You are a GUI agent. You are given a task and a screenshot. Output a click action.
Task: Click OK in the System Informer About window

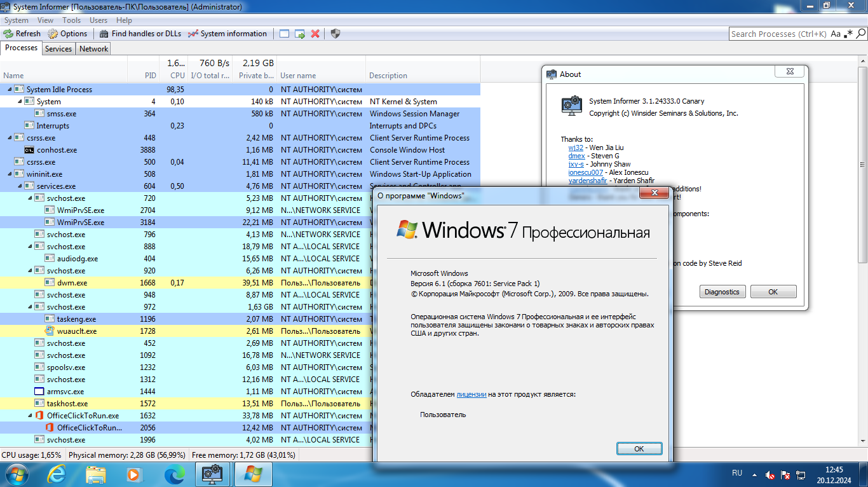tap(773, 292)
